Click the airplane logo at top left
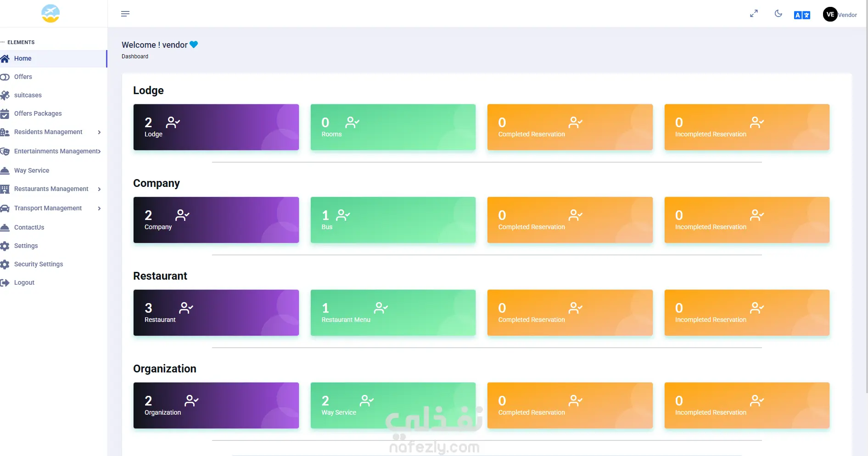Image resolution: width=868 pixels, height=456 pixels. click(50, 13)
